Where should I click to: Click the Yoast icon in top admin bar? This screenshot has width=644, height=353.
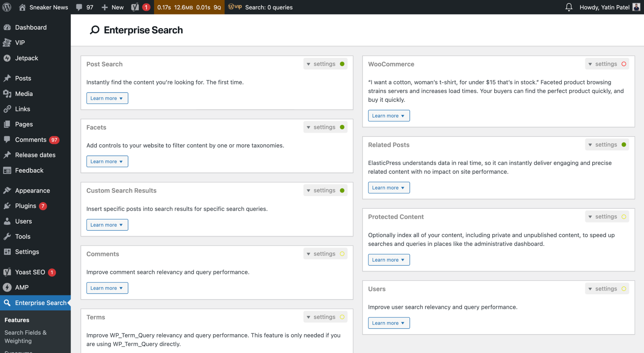click(135, 7)
